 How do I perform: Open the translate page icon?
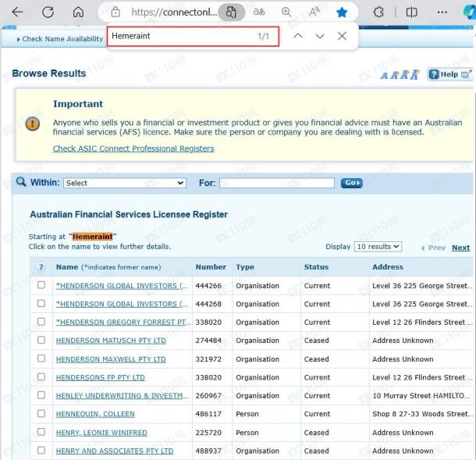pyautogui.click(x=259, y=12)
